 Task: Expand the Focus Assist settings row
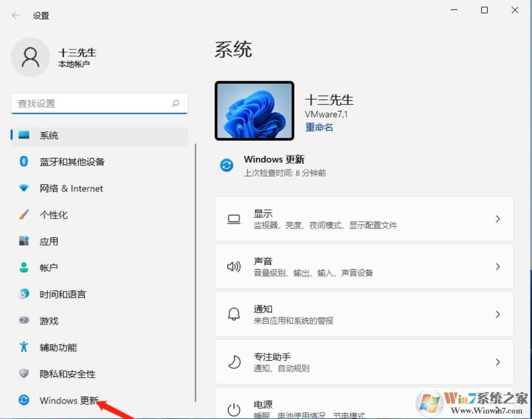[364, 362]
